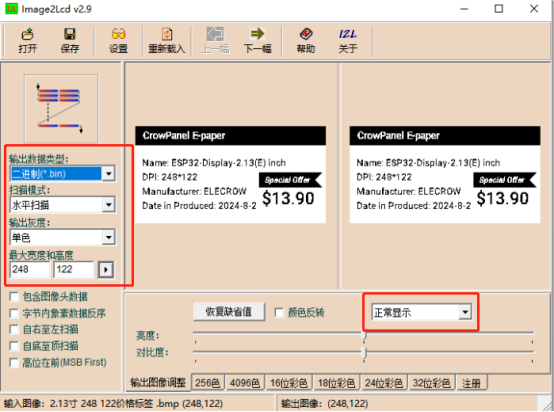Toggle 高位在前(MSB First) checkbox
This screenshot has width=554, height=412.
point(14,363)
